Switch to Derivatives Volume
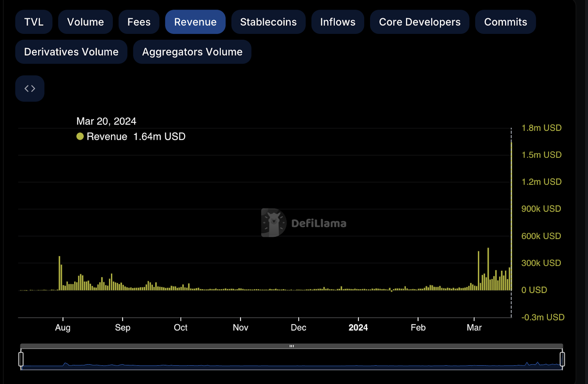588x384 pixels. [71, 52]
